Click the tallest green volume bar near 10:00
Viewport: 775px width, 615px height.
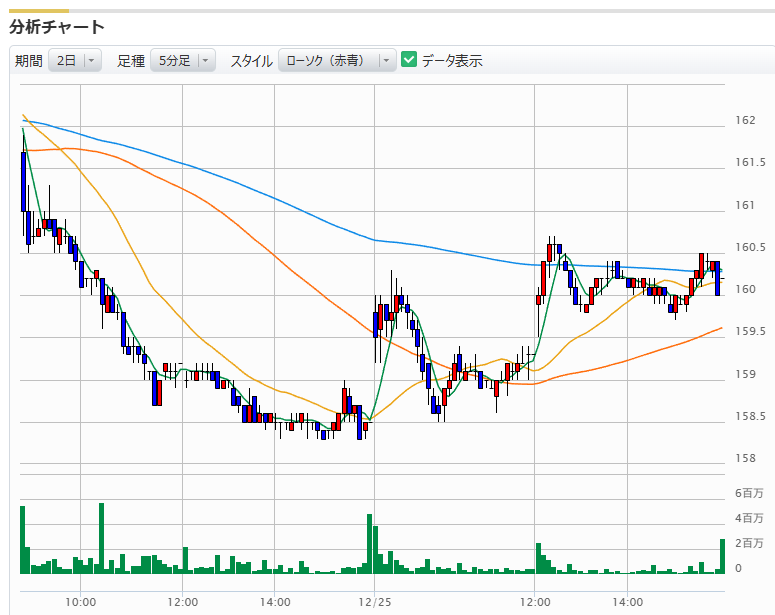101,538
